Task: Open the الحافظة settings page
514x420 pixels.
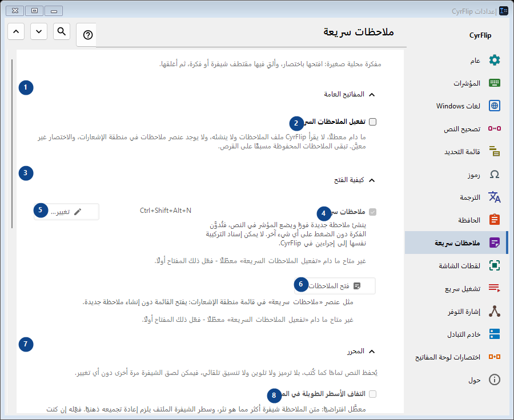Action: click(x=456, y=220)
